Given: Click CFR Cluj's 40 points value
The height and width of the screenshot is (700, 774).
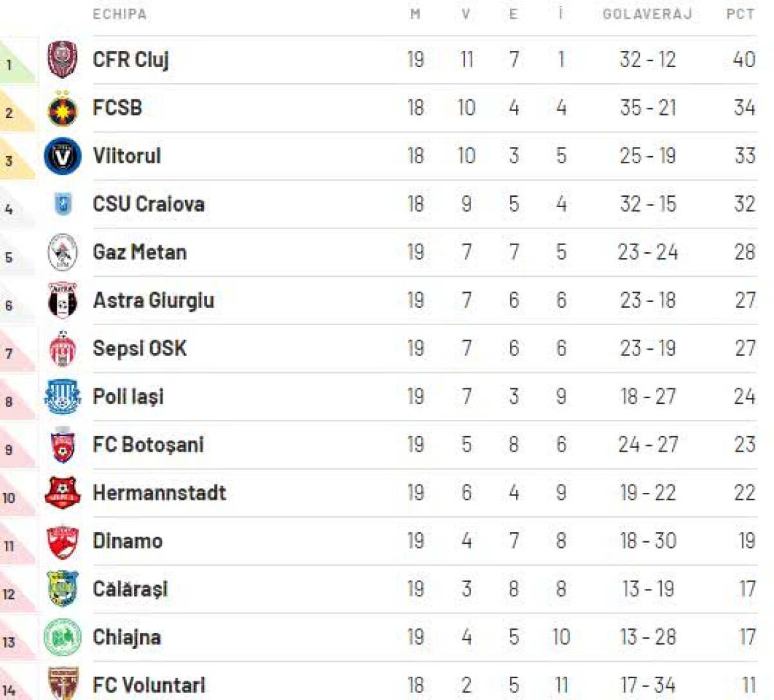Looking at the screenshot, I should [x=744, y=59].
